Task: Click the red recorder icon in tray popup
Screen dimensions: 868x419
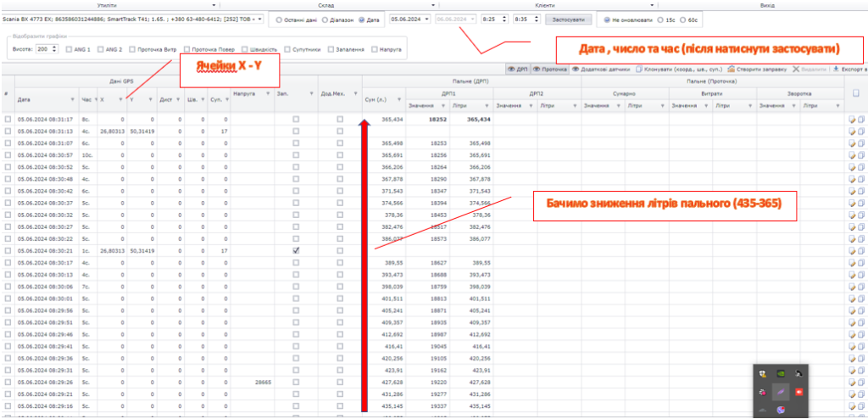Action: coord(798,392)
